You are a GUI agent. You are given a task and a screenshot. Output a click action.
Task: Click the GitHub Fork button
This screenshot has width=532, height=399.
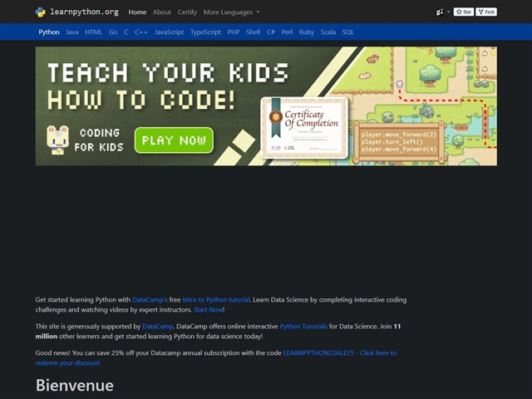[486, 12]
